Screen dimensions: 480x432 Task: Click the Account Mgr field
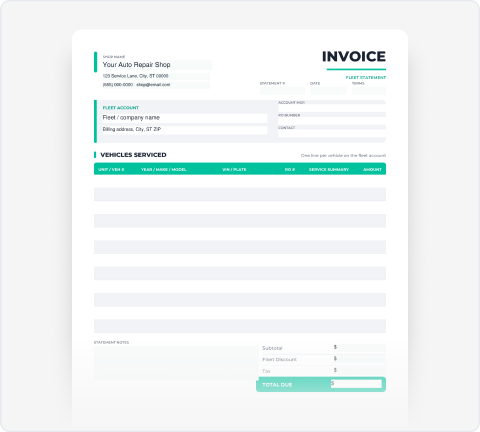click(x=332, y=108)
